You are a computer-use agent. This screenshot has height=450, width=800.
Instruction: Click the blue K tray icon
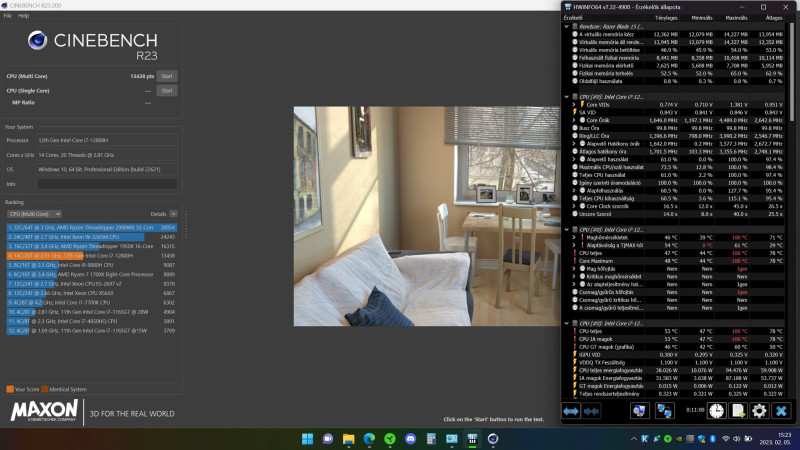(x=645, y=439)
